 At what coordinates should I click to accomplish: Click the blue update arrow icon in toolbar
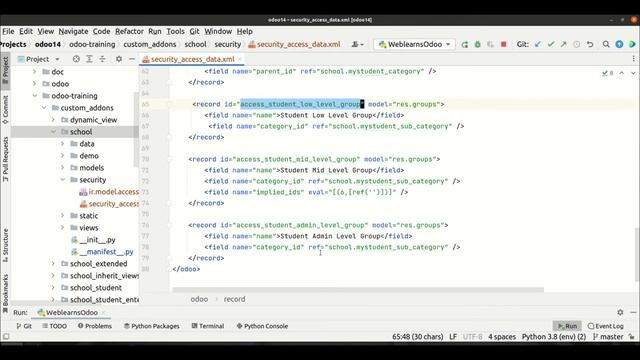tap(619, 44)
